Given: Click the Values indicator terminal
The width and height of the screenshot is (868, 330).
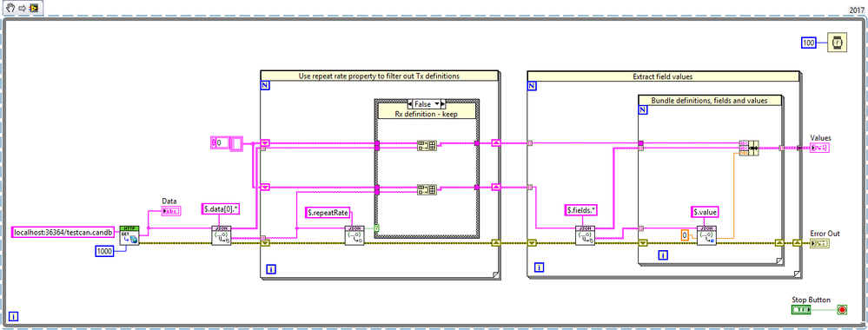Looking at the screenshot, I should 820,148.
